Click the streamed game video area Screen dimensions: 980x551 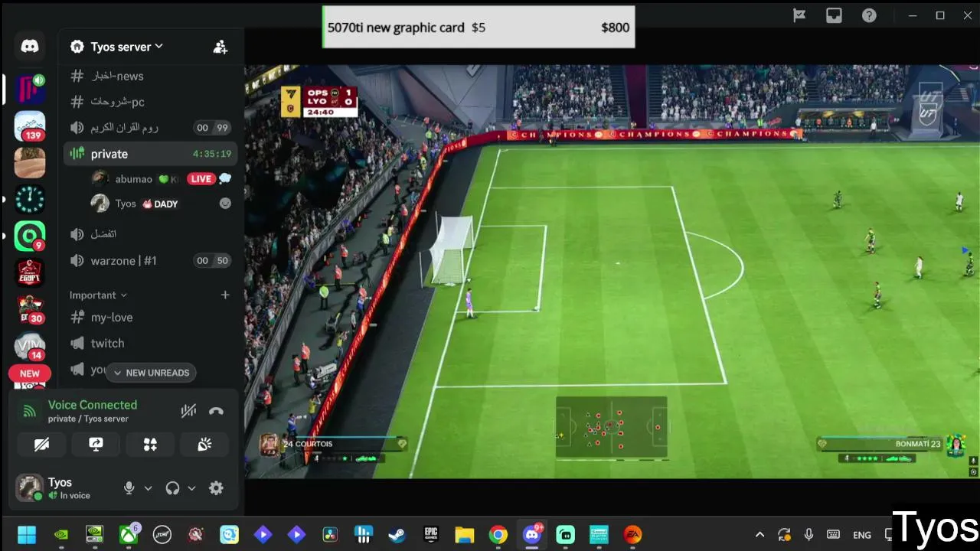[x=612, y=272]
